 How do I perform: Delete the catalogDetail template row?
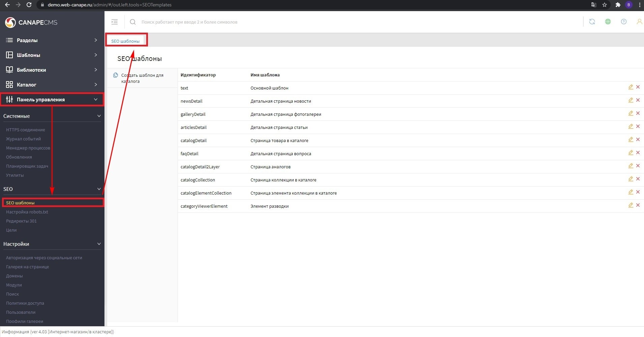pos(638,139)
